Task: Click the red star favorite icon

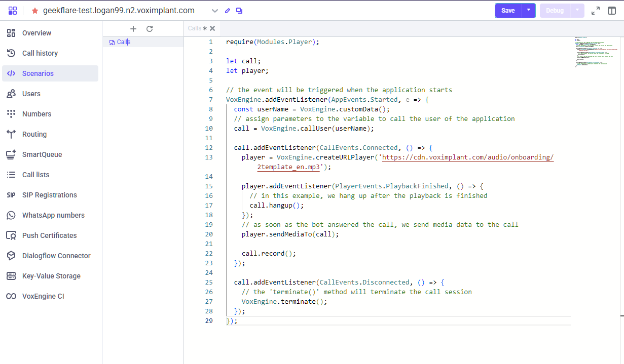Action: point(34,11)
